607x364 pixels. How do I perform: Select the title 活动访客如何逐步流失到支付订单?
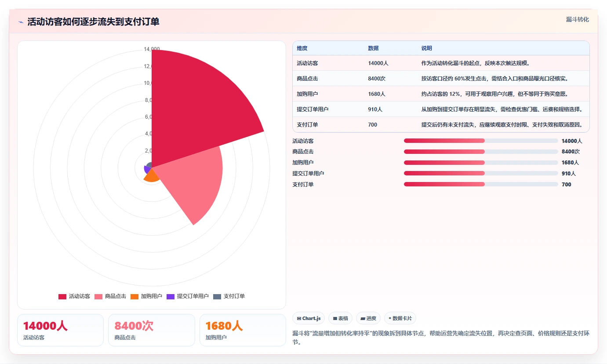point(93,22)
